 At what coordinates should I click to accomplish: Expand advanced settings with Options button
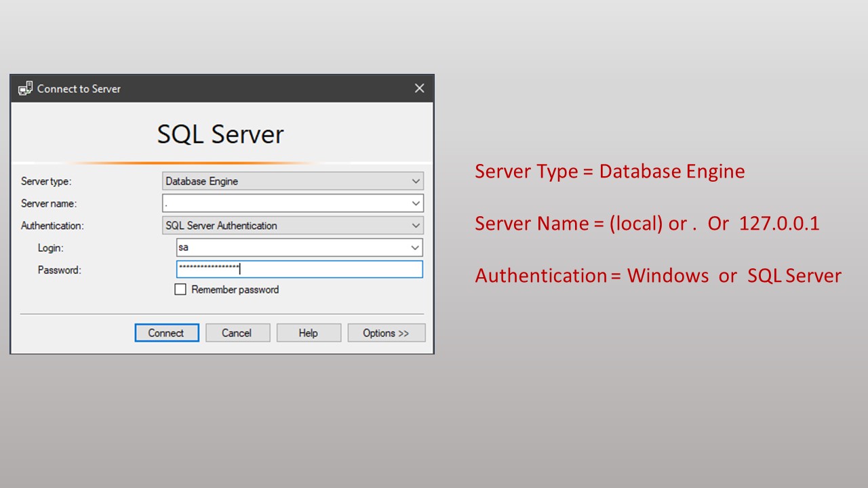click(x=386, y=333)
